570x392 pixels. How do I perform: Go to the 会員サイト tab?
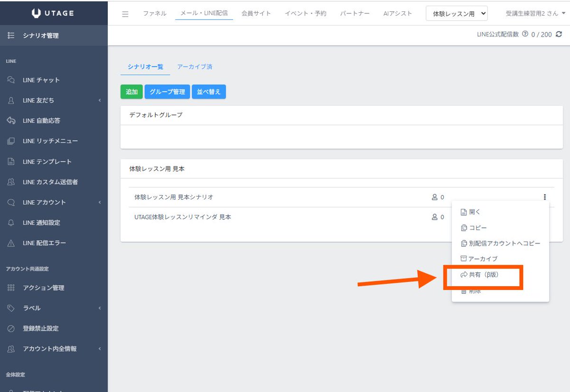256,13
